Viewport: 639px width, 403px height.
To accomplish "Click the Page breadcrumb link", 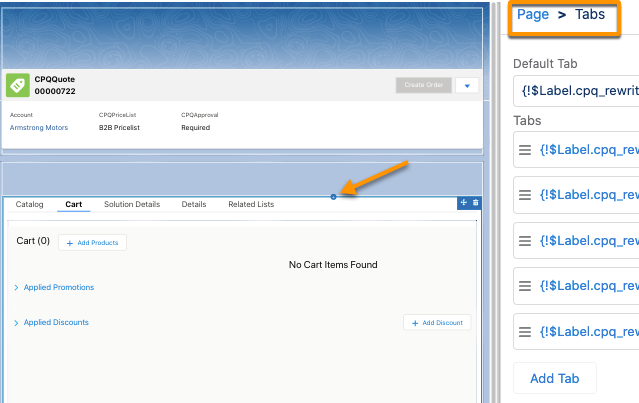I will click(533, 14).
